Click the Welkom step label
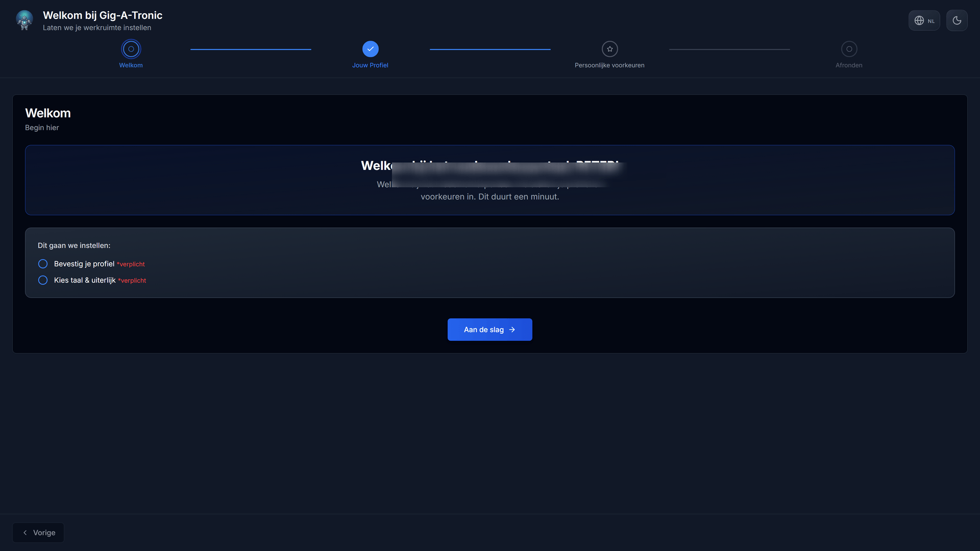The image size is (980, 551). [x=131, y=65]
